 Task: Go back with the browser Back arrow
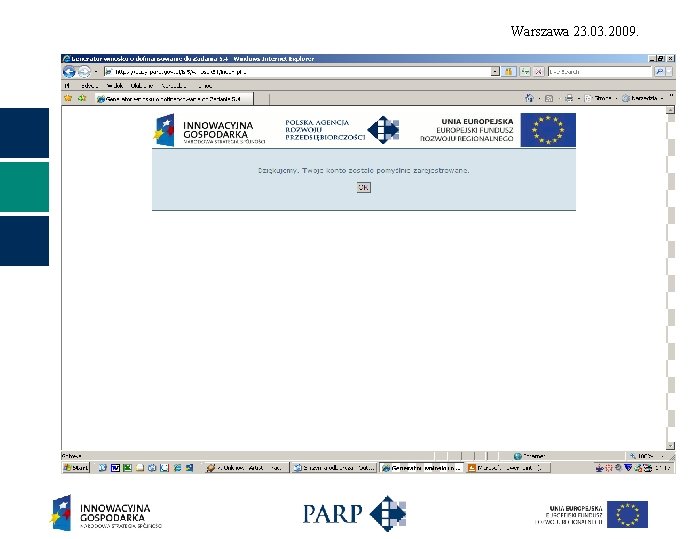coord(69,71)
